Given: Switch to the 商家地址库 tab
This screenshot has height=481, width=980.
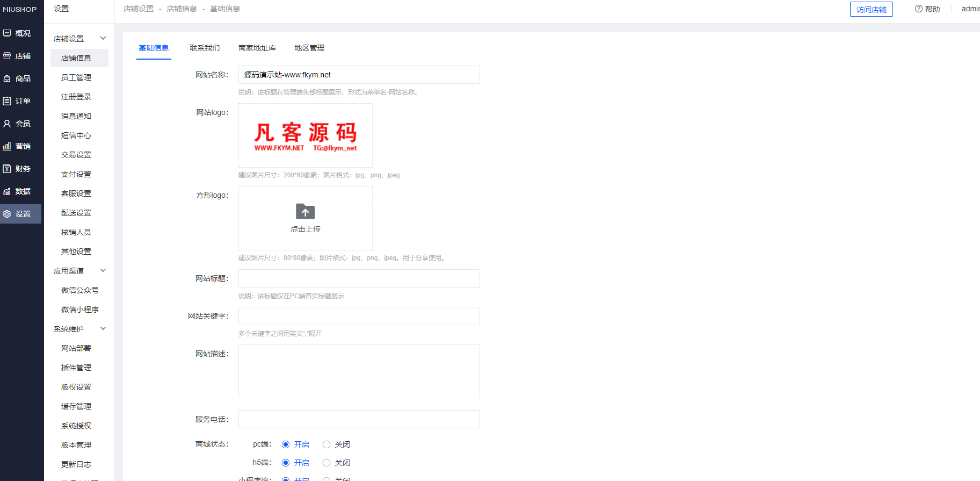Looking at the screenshot, I should [x=257, y=48].
